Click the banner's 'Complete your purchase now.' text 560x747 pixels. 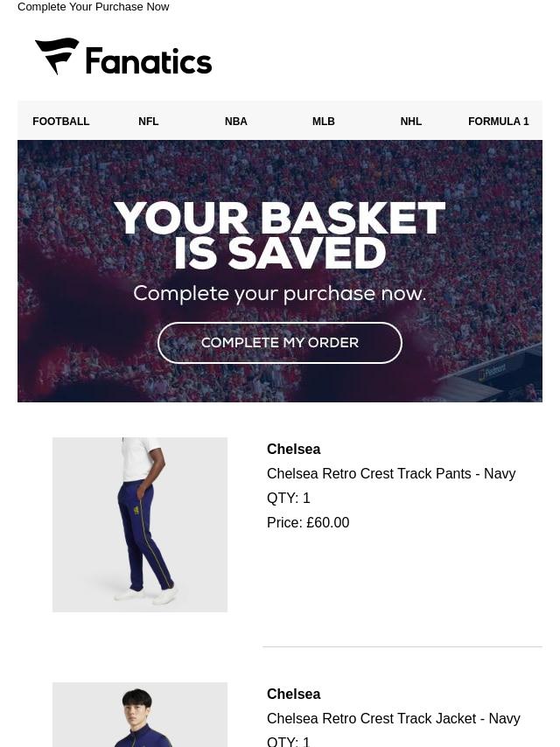click(x=280, y=294)
